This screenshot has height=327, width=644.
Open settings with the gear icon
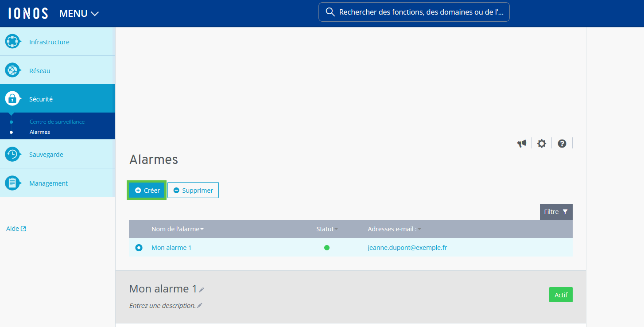542,144
